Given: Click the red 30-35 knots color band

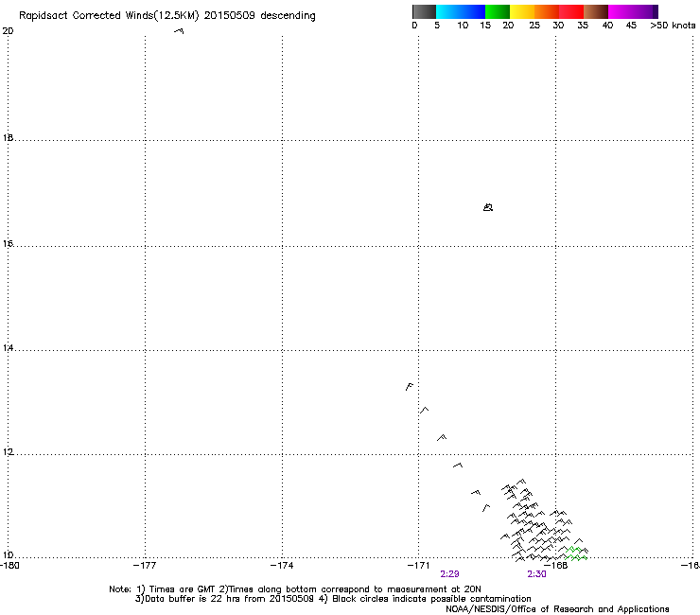Looking at the screenshot, I should [571, 11].
